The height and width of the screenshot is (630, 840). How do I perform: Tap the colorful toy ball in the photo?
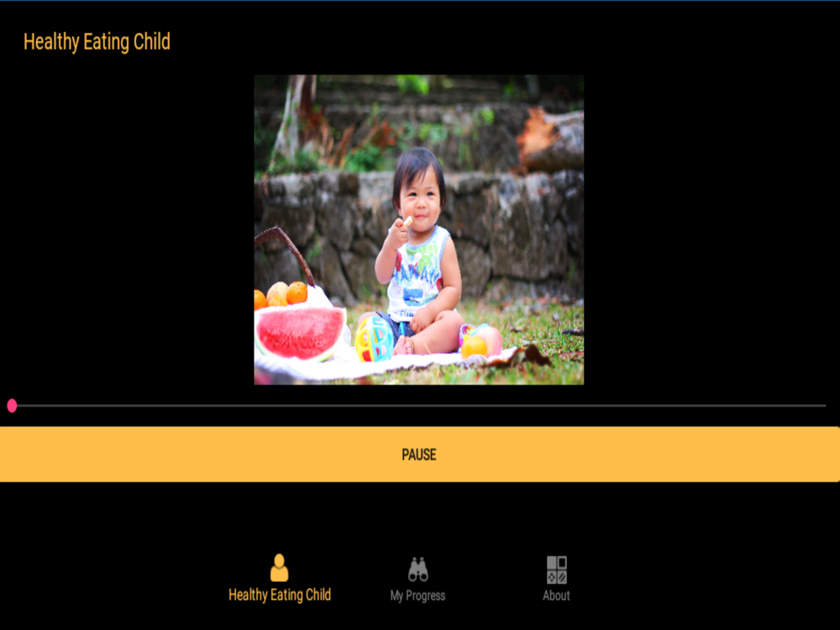tap(375, 339)
